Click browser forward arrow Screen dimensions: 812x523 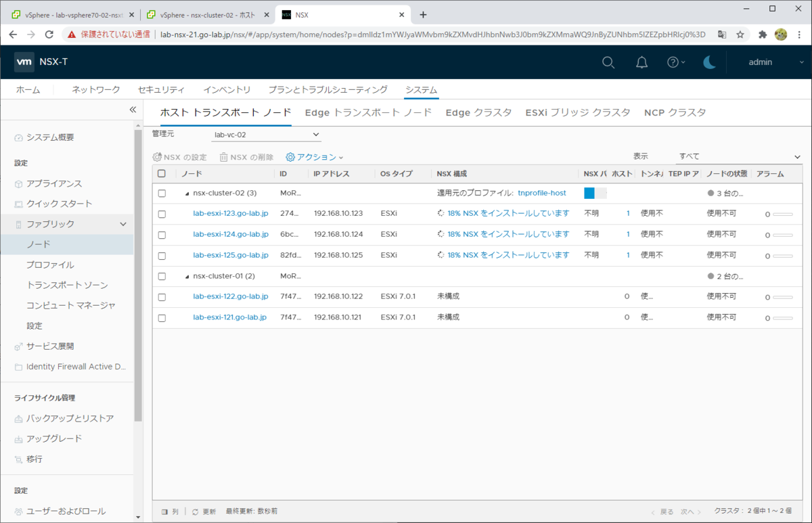(31, 34)
